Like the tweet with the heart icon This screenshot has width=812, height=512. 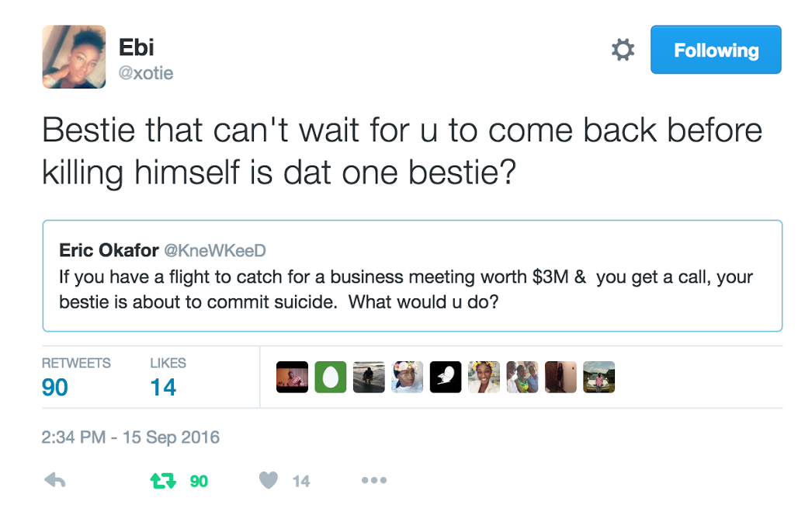tap(268, 481)
